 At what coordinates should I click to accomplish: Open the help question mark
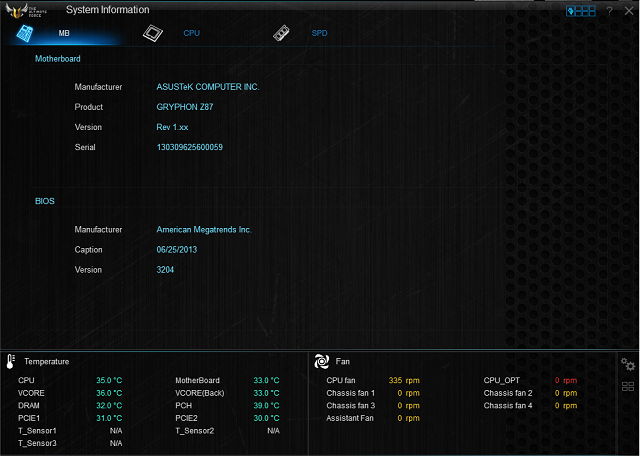pos(609,11)
